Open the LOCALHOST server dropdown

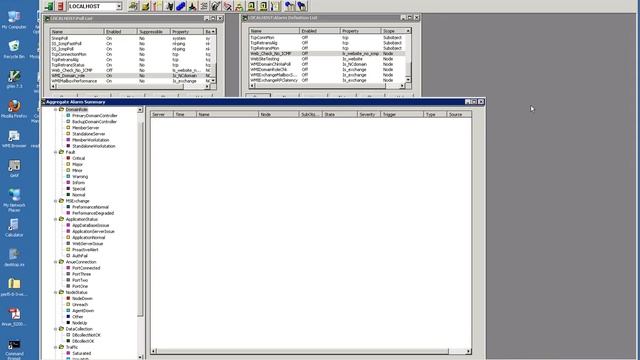point(119,7)
